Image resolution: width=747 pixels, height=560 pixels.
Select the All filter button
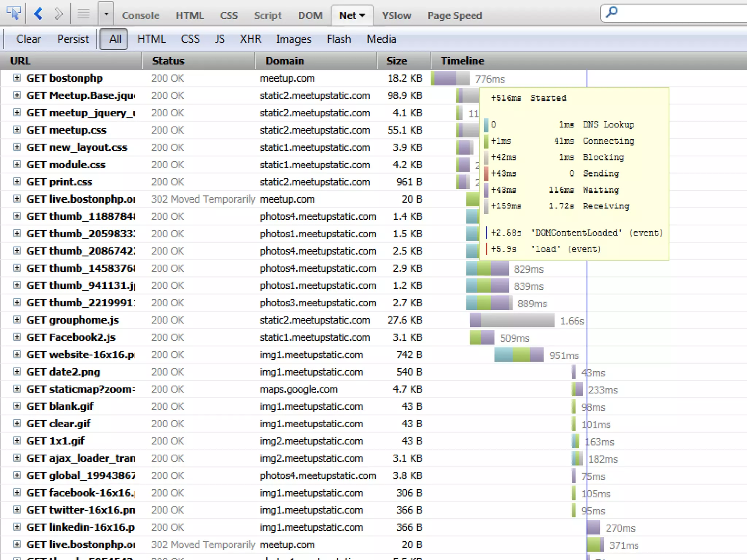115,39
